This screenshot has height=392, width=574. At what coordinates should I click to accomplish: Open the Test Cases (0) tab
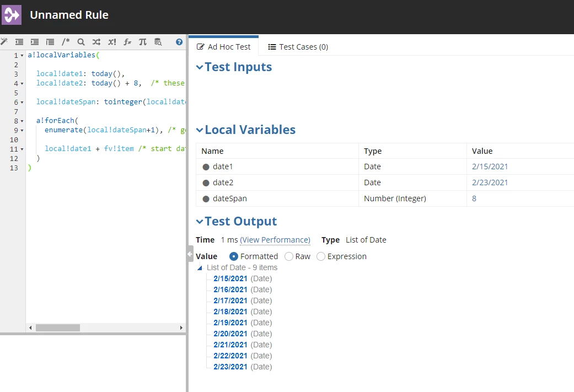tap(298, 47)
